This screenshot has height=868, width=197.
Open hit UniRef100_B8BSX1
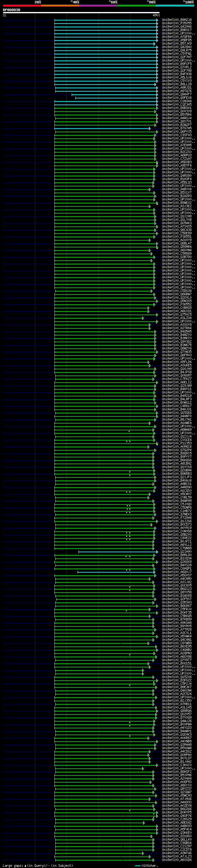point(177,108)
